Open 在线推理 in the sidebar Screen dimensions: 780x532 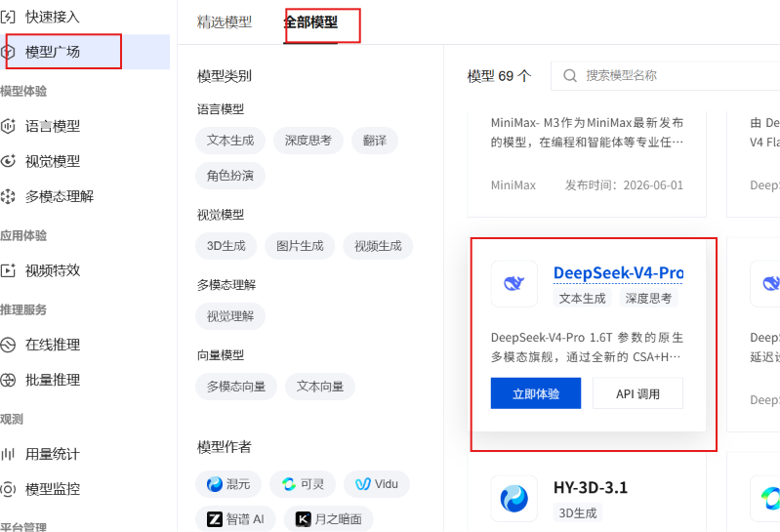pyautogui.click(x=53, y=345)
